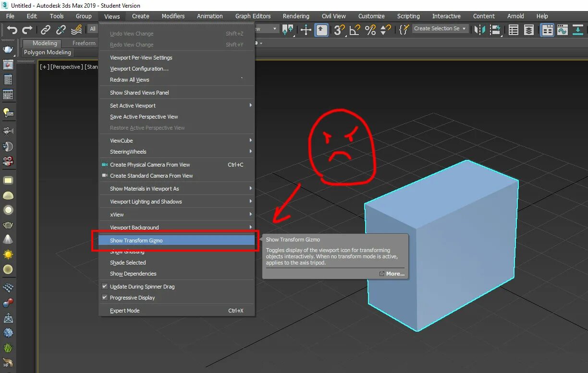Toggle the 3D Snaps button

[340, 30]
